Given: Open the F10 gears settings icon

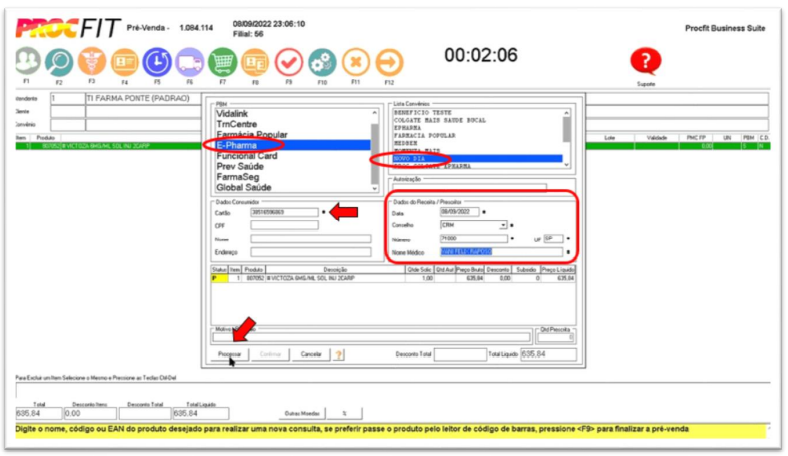Looking at the screenshot, I should pyautogui.click(x=322, y=62).
